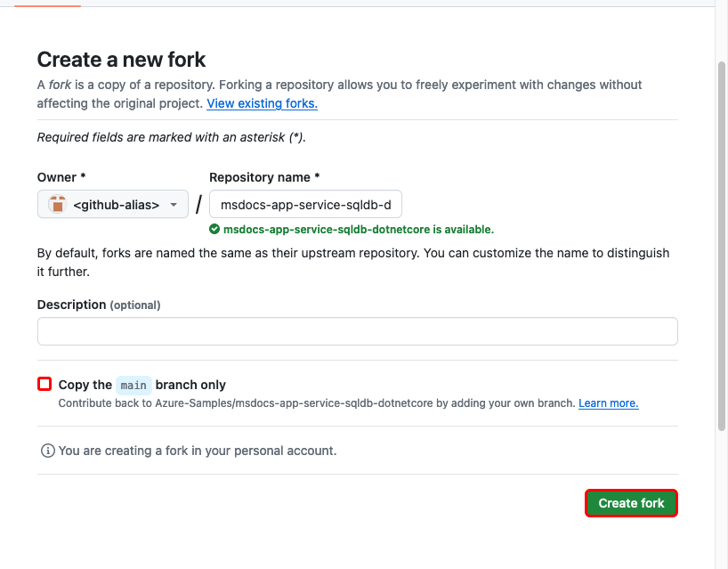Click the Create a new fork heading
This screenshot has width=728, height=569.
(121, 60)
